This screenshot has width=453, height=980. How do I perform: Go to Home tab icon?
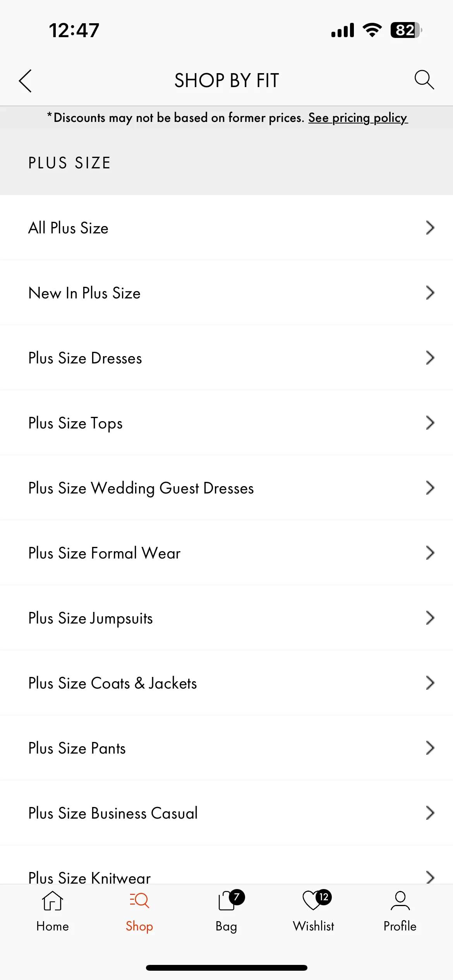click(52, 901)
